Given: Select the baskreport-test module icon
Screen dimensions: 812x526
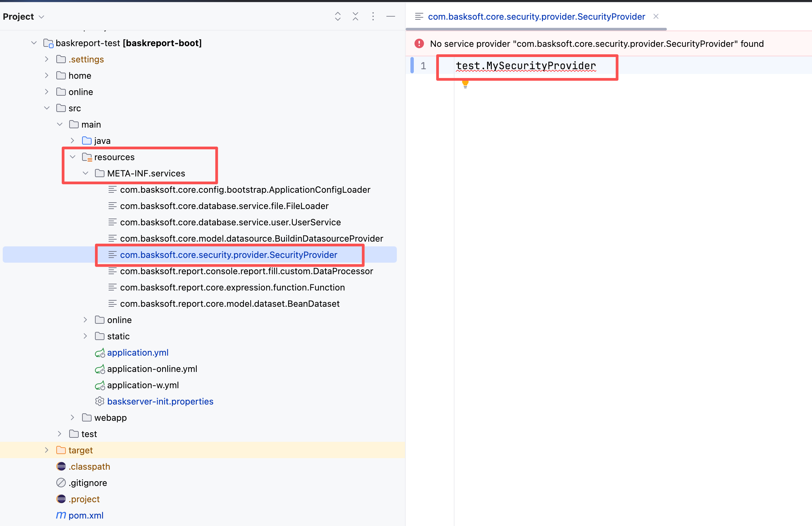Looking at the screenshot, I should tap(48, 43).
